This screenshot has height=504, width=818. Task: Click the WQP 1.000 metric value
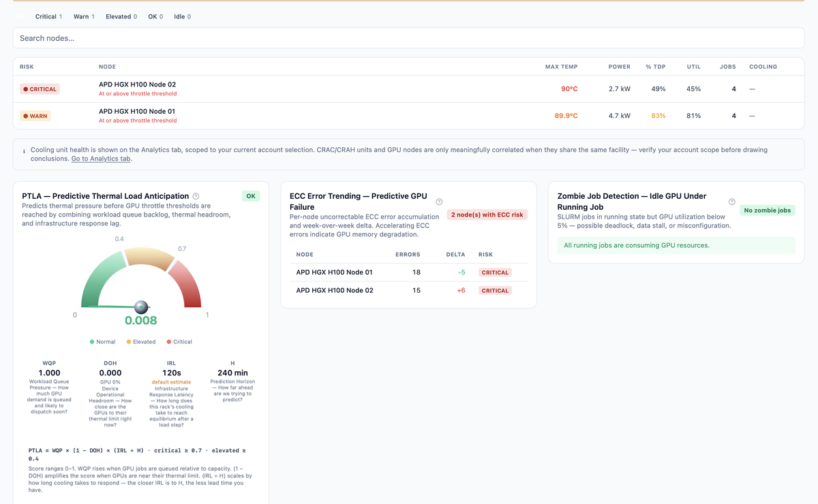[x=49, y=373]
